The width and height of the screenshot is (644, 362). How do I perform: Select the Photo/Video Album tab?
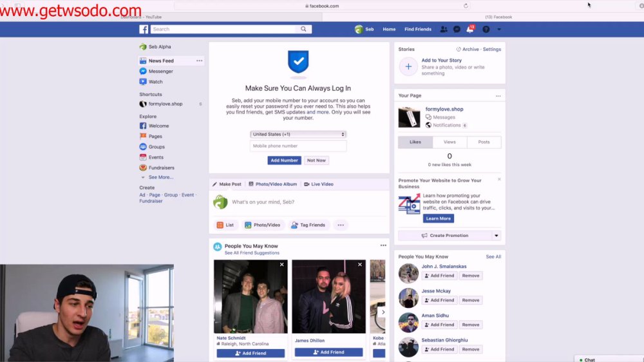pos(272,184)
